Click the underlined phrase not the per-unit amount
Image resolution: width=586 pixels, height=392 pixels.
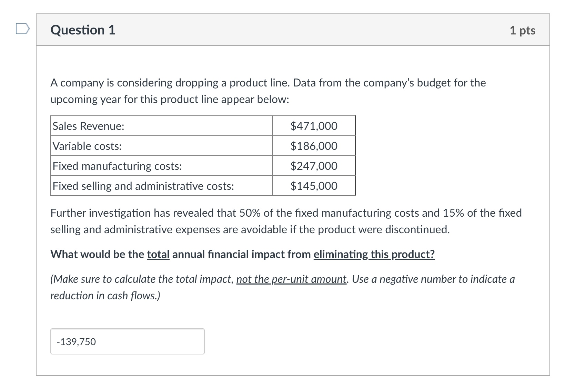click(291, 279)
